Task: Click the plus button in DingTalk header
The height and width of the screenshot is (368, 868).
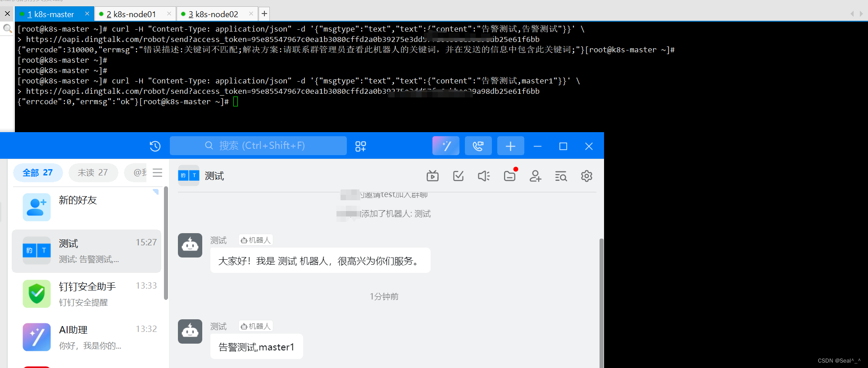Action: click(510, 146)
